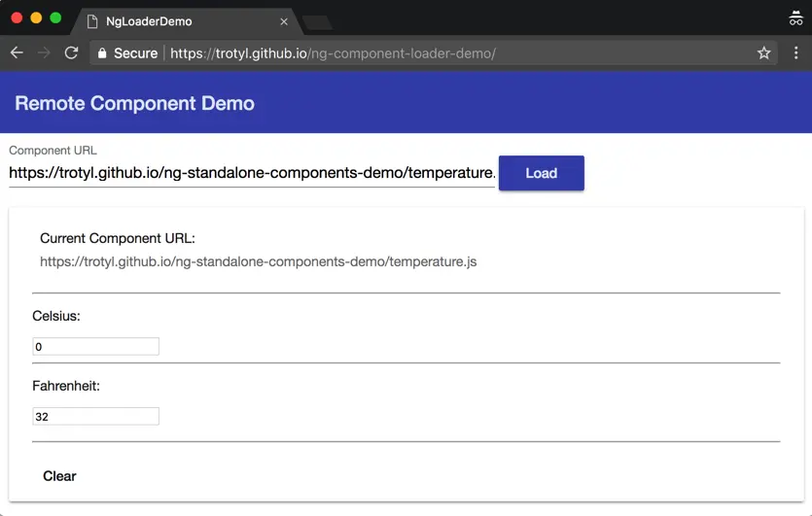Click the browser address bar URL
Image resolution: width=812 pixels, height=516 pixels.
pos(333,53)
